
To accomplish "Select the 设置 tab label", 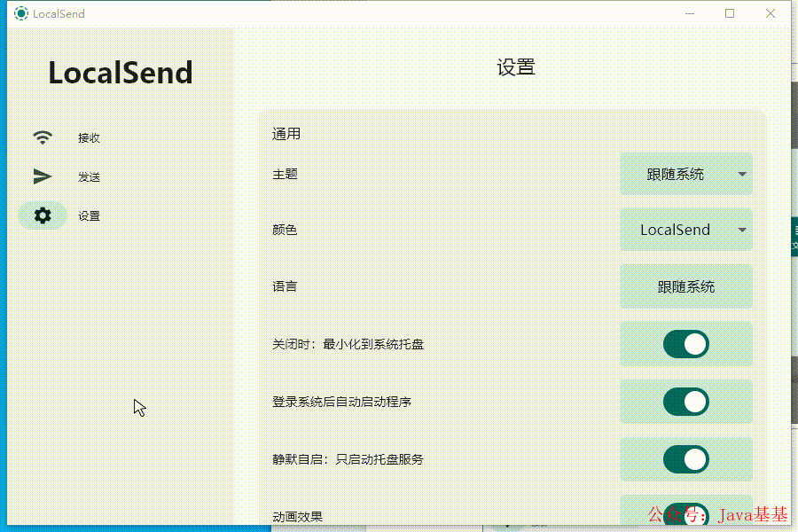I will (89, 215).
